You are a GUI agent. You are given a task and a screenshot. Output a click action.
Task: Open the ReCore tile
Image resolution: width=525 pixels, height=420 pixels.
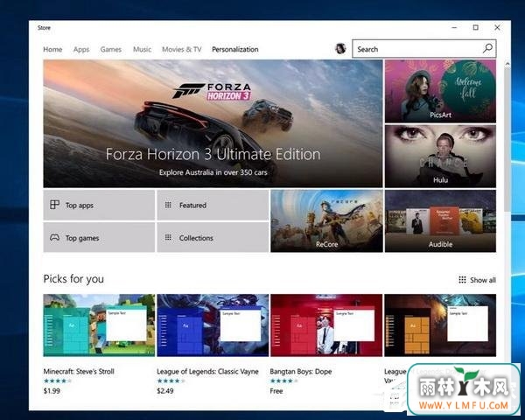point(326,221)
